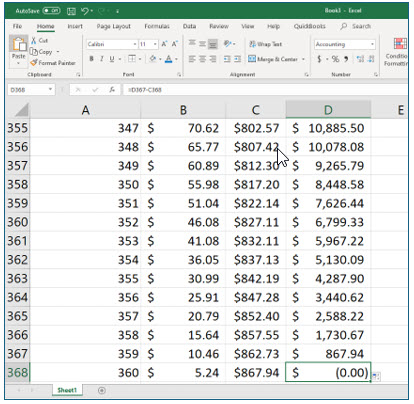Click the Auto Fill Options icon near D368
Image resolution: width=414 pixels, height=404 pixels.
[376, 376]
